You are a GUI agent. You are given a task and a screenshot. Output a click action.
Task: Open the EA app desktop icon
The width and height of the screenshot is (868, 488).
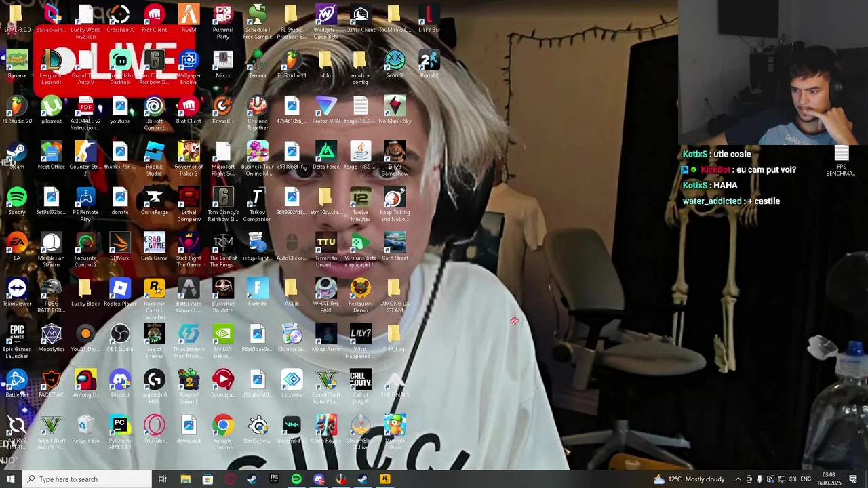point(17,247)
